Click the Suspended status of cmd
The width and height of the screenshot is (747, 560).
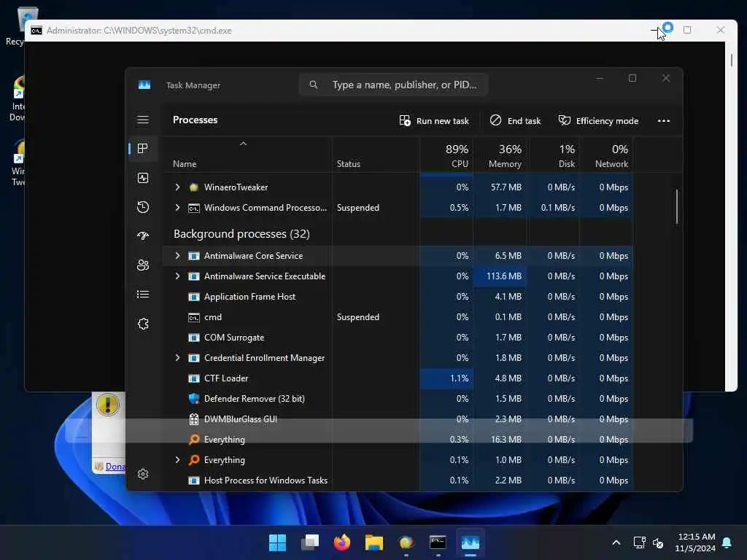click(357, 317)
